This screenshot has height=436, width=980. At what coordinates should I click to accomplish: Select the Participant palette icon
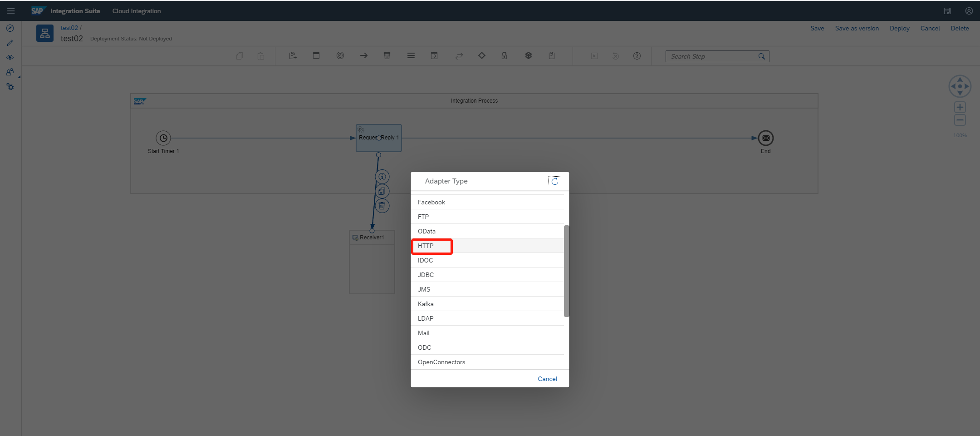pos(293,55)
